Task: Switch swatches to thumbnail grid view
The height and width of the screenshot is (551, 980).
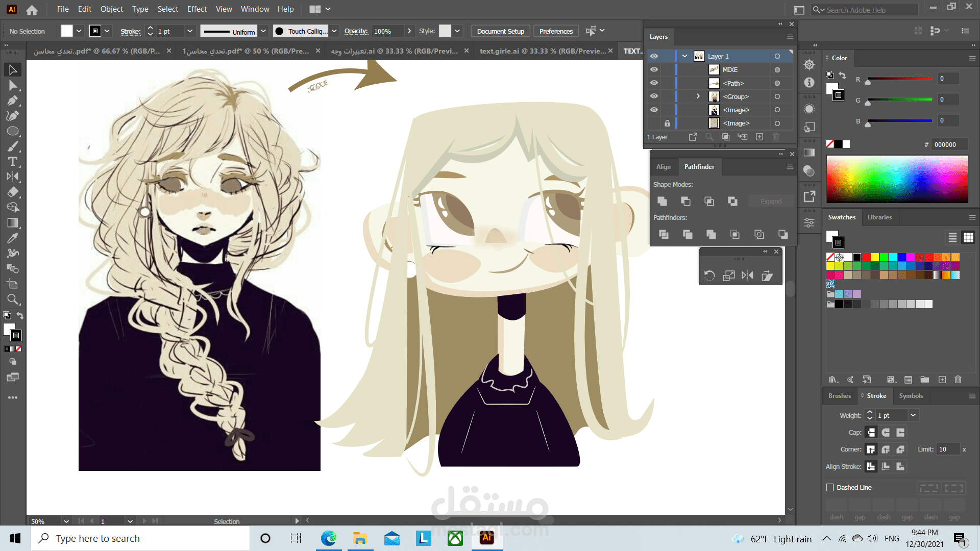Action: 968,238
